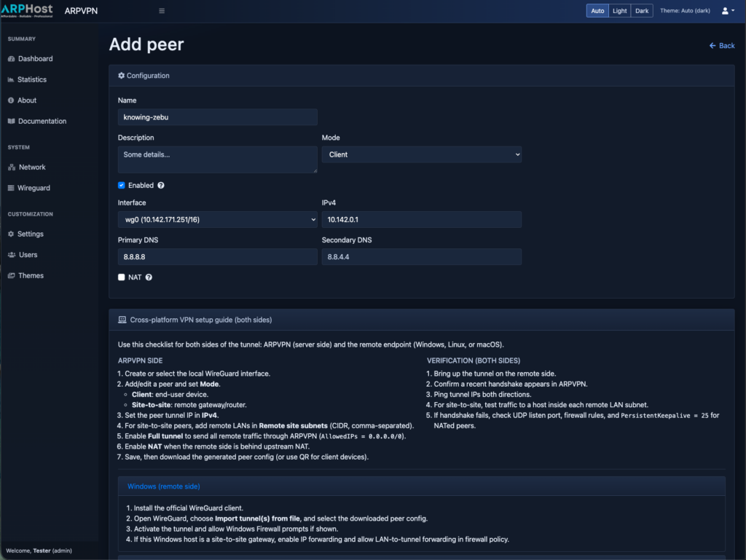Open the Mode dropdown
The width and height of the screenshot is (746, 560).
pos(421,154)
